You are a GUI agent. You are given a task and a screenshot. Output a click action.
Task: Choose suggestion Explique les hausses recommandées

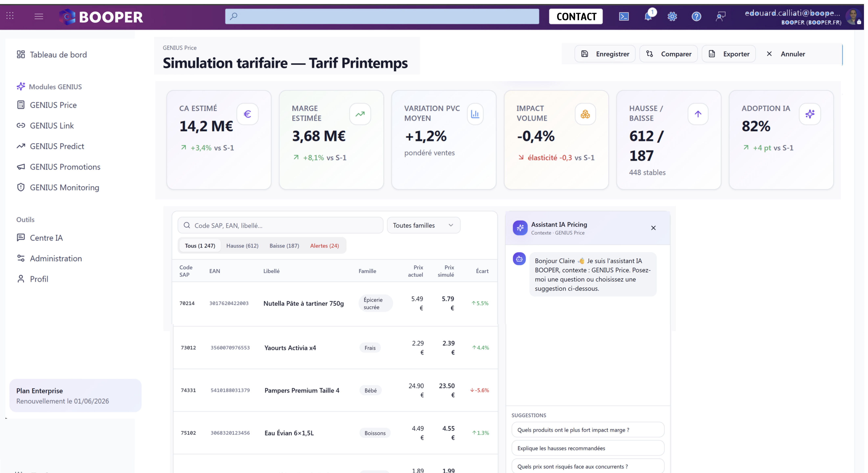click(588, 448)
